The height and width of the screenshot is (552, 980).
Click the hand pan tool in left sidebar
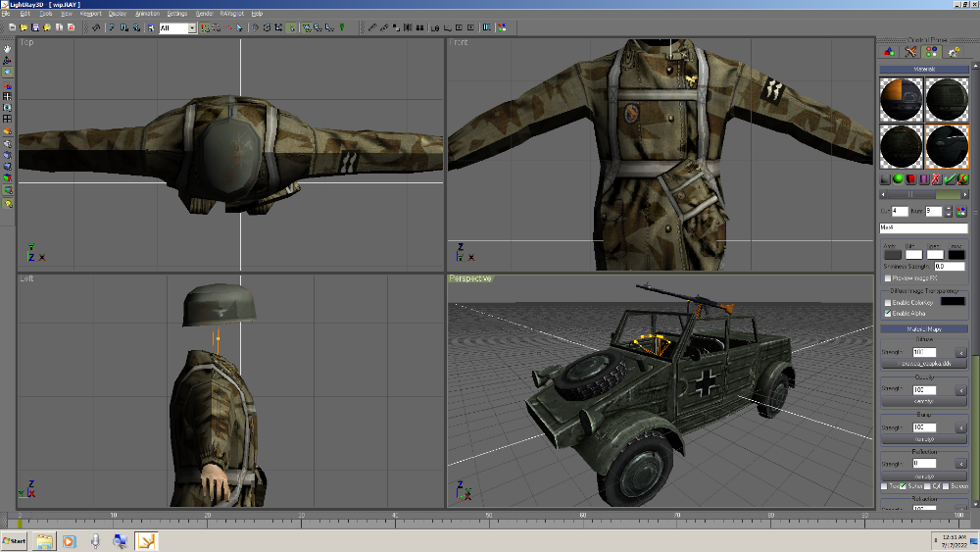8,48
